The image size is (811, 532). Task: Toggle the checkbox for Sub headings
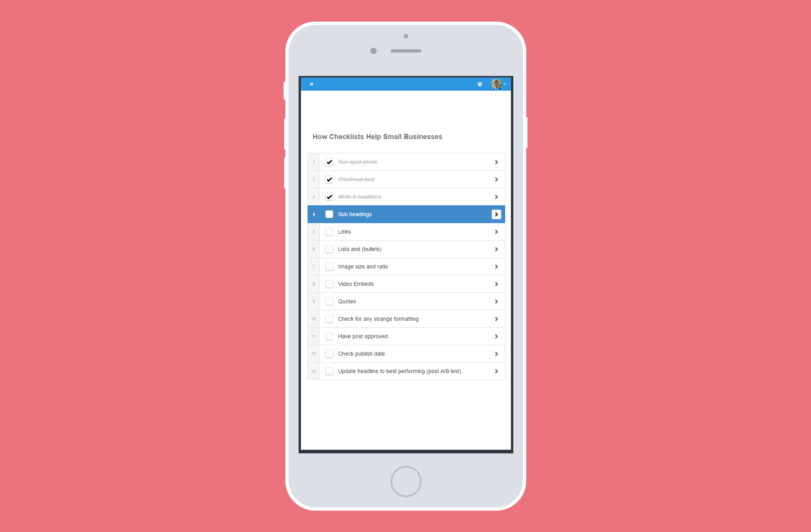point(330,214)
